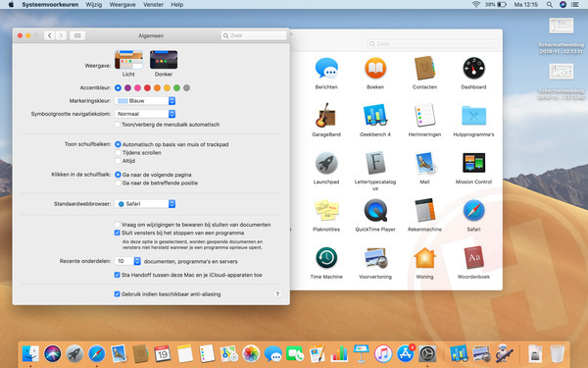Viewport: 588px width, 368px height.
Task: Open Launchpad icon in the app grid
Action: coord(326,163)
